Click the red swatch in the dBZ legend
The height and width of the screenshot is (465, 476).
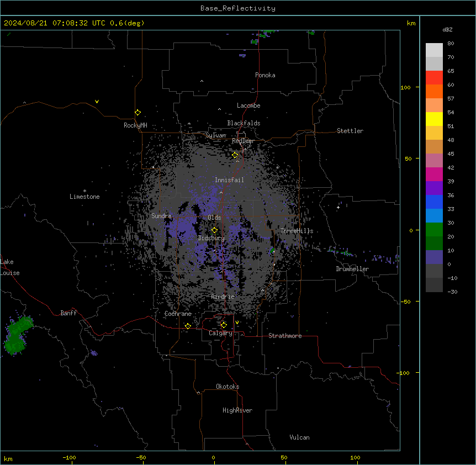pyautogui.click(x=434, y=77)
